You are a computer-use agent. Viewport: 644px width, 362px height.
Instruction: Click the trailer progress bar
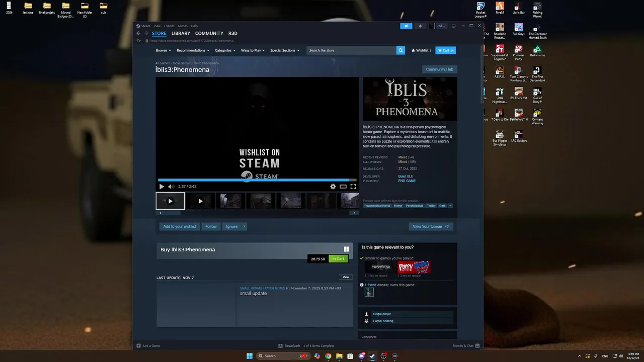pos(257,180)
